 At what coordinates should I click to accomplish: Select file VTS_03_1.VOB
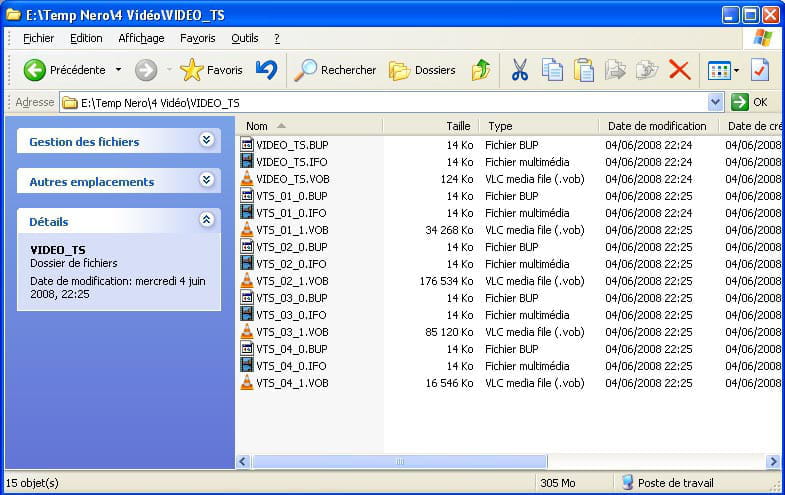[292, 332]
